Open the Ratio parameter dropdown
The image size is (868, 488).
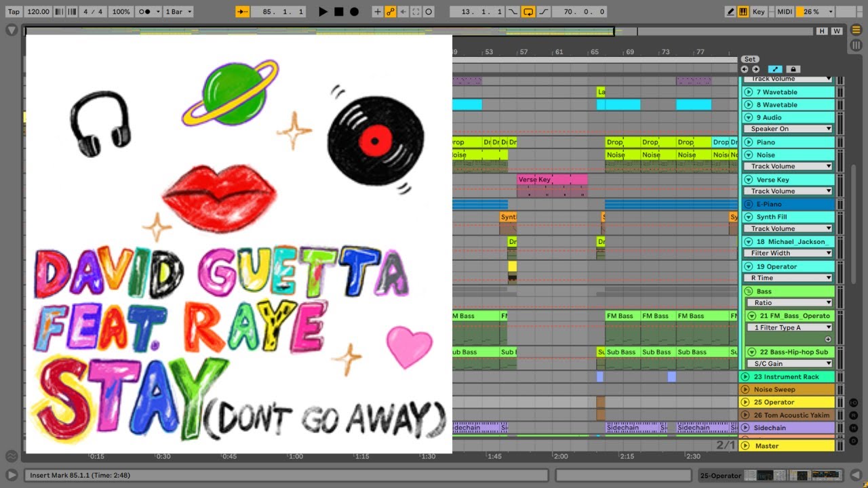789,303
